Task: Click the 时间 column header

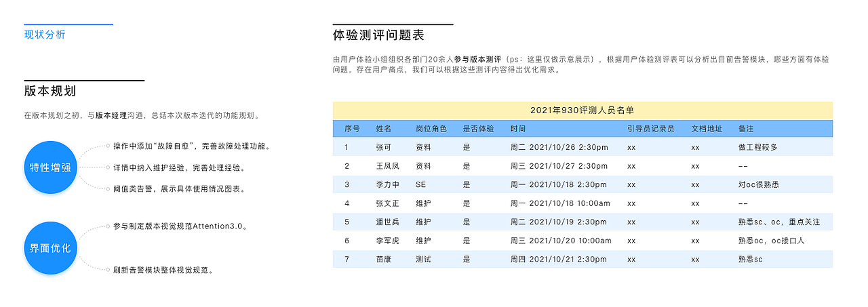Action: 518,128
